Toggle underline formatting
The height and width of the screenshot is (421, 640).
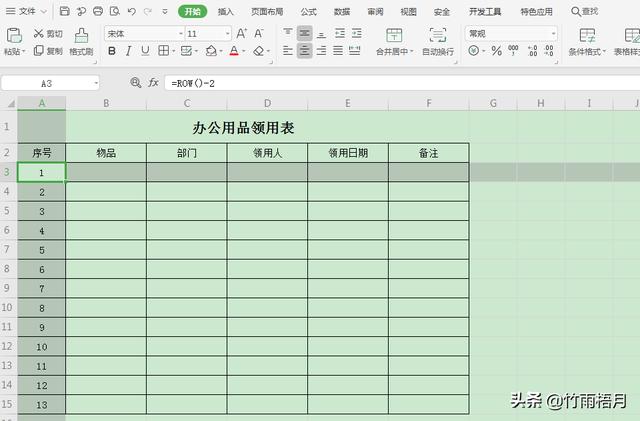pos(146,51)
